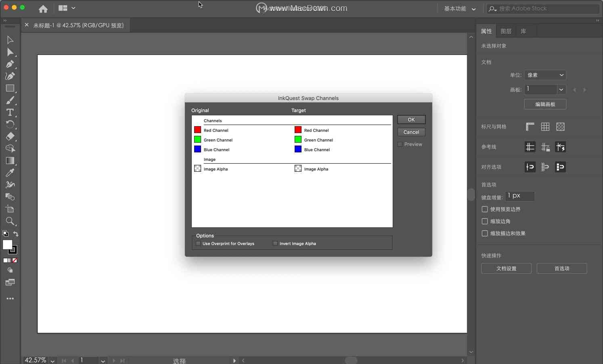Click the white fill color box
603x364 pixels.
click(x=7, y=245)
